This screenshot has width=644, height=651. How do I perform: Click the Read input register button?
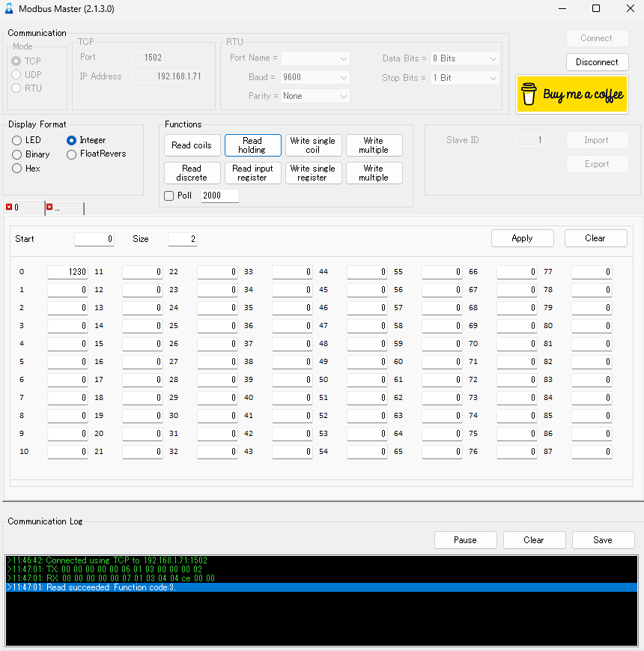(252, 173)
